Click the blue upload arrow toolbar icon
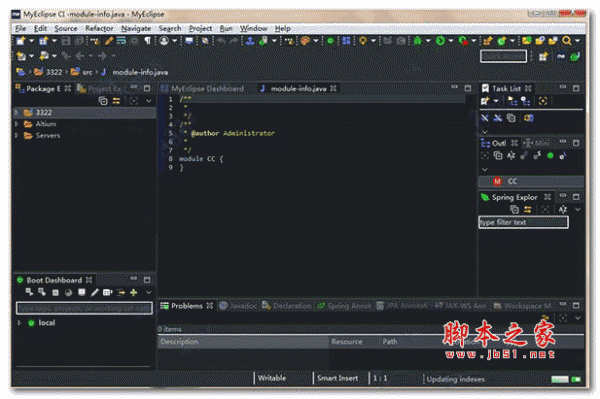Viewport: 600px width, 399px height. point(250,41)
